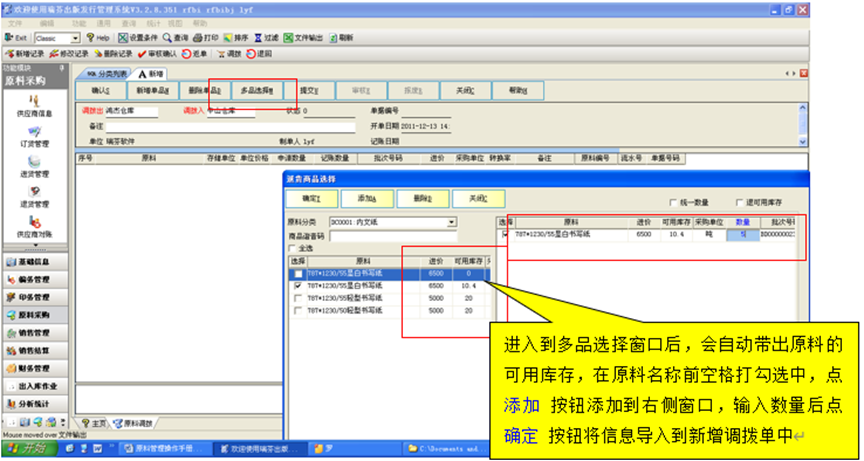Click the form header vertical scrollbar
The image size is (864, 461).
(803, 124)
